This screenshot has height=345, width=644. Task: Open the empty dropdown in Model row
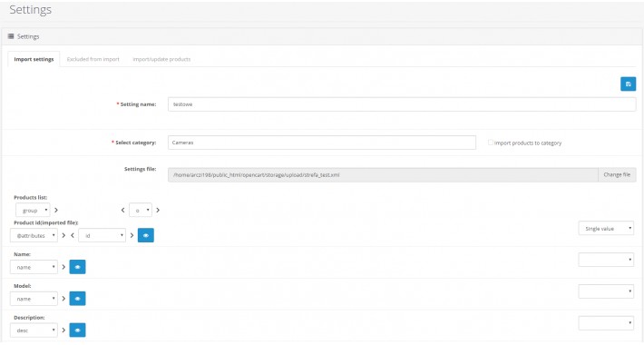click(606, 291)
